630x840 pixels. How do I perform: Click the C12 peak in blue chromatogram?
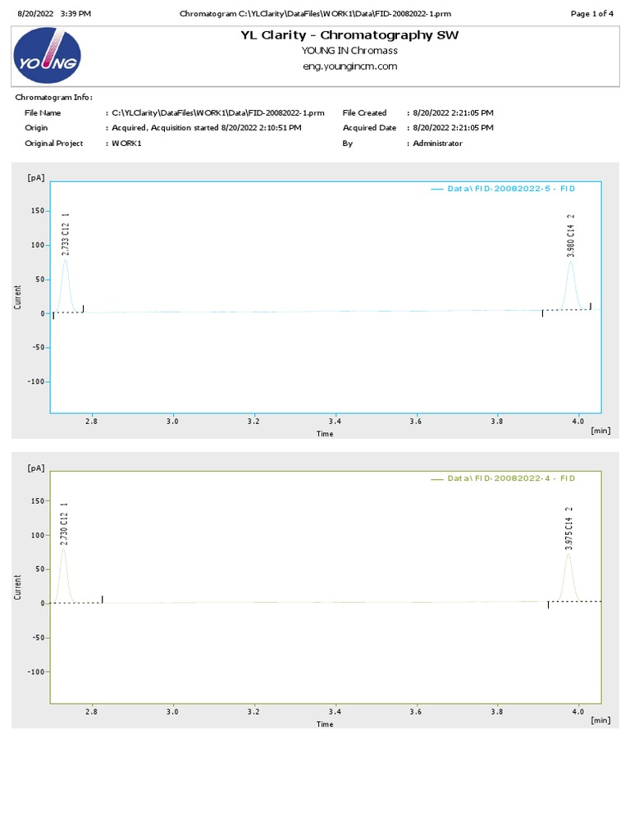click(66, 285)
